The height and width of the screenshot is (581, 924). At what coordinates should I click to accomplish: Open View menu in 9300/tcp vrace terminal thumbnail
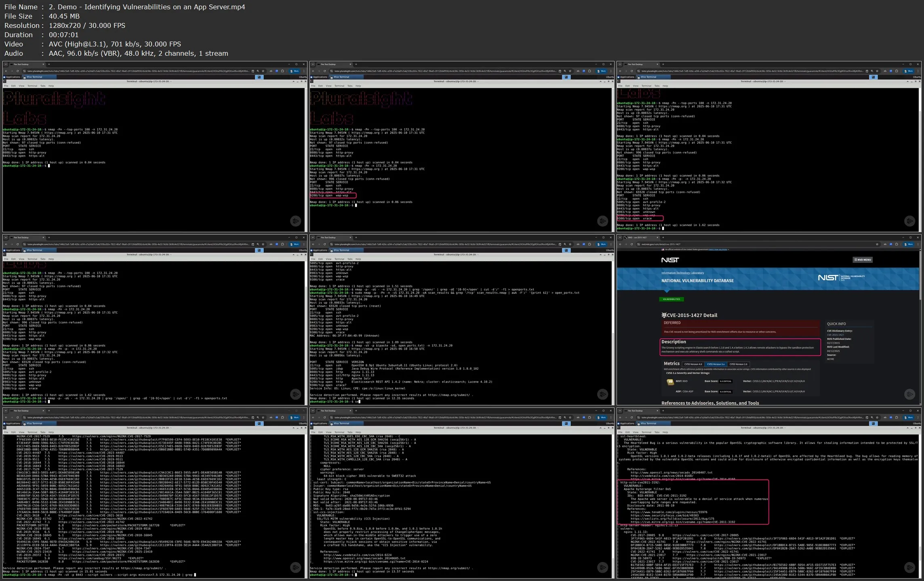point(636,86)
